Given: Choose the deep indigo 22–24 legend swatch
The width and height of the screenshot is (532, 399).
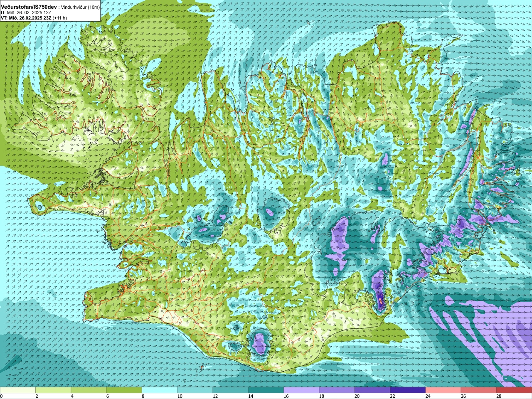Looking at the screenshot, I should click(408, 390).
